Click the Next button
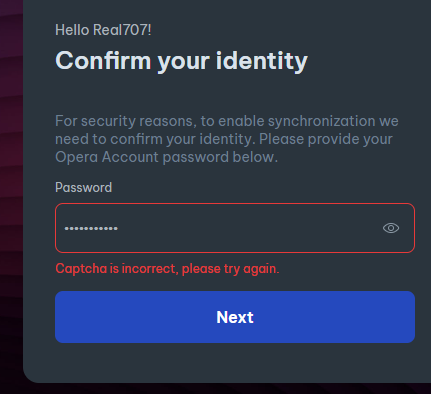The height and width of the screenshot is (394, 431). [235, 317]
